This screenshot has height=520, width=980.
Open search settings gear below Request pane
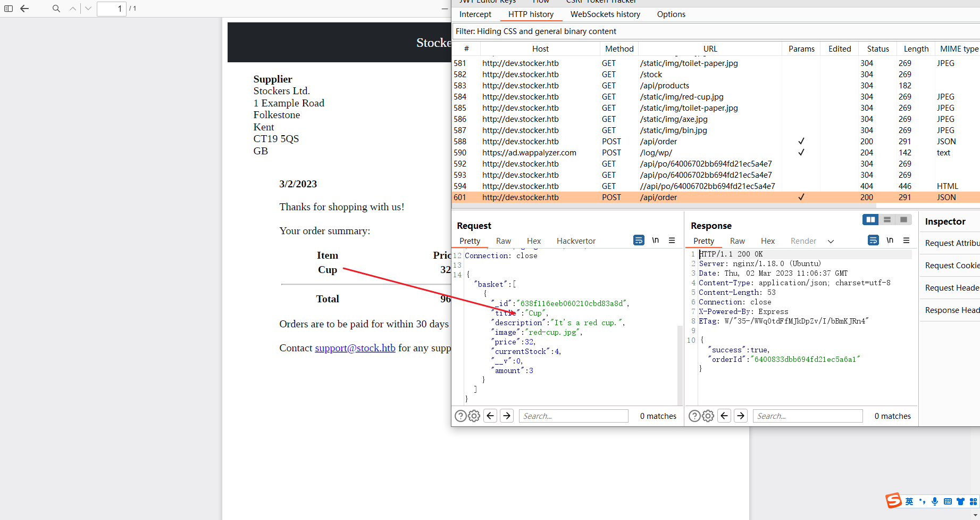click(x=474, y=416)
